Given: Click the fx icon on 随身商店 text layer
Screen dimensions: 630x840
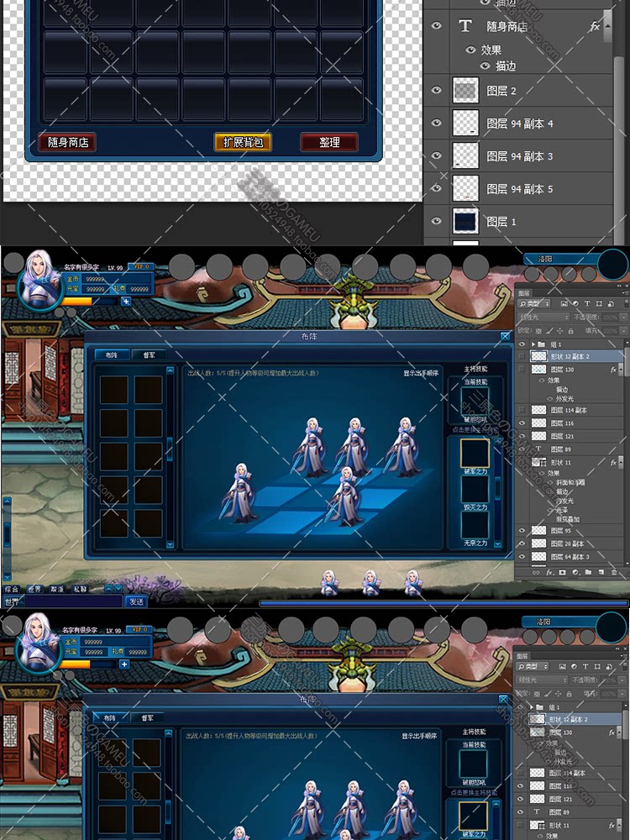Looking at the screenshot, I should 595,26.
